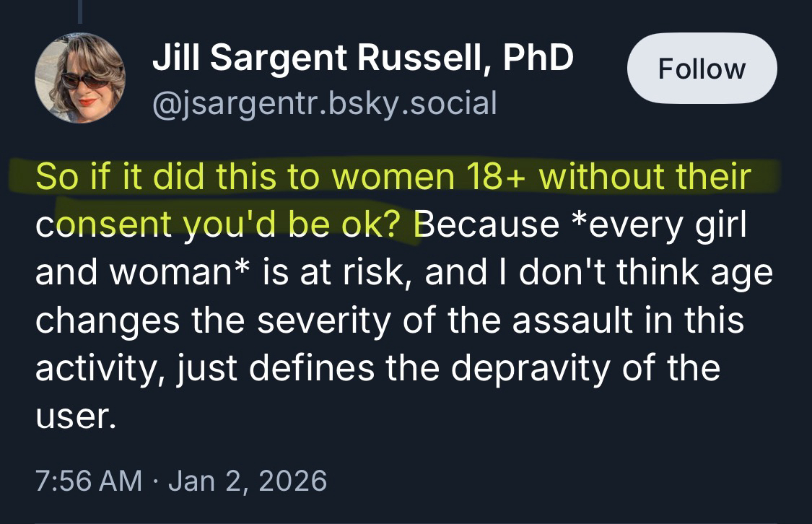The height and width of the screenshot is (524, 812).
Task: Click the 7:56 AM post time
Action: [x=88, y=480]
